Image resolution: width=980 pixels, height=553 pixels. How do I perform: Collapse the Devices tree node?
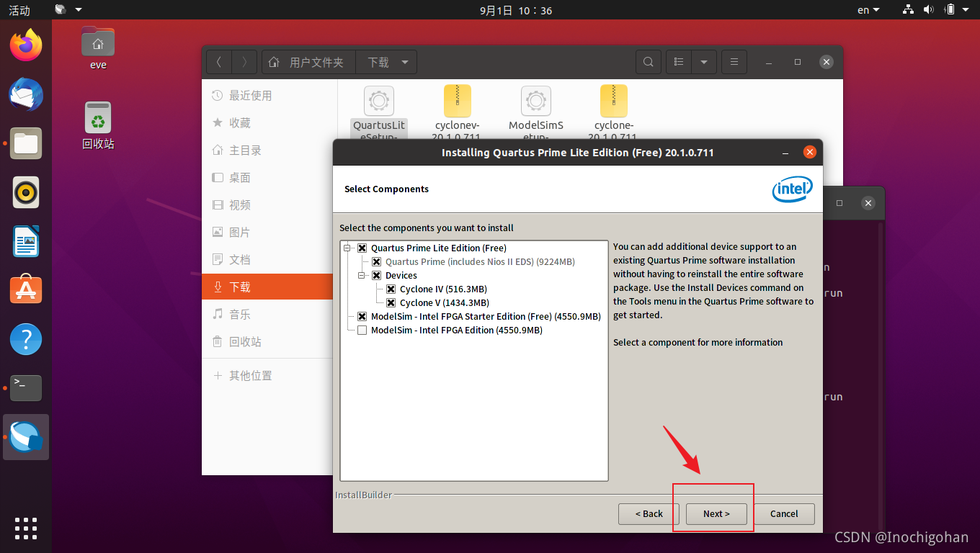click(x=362, y=276)
